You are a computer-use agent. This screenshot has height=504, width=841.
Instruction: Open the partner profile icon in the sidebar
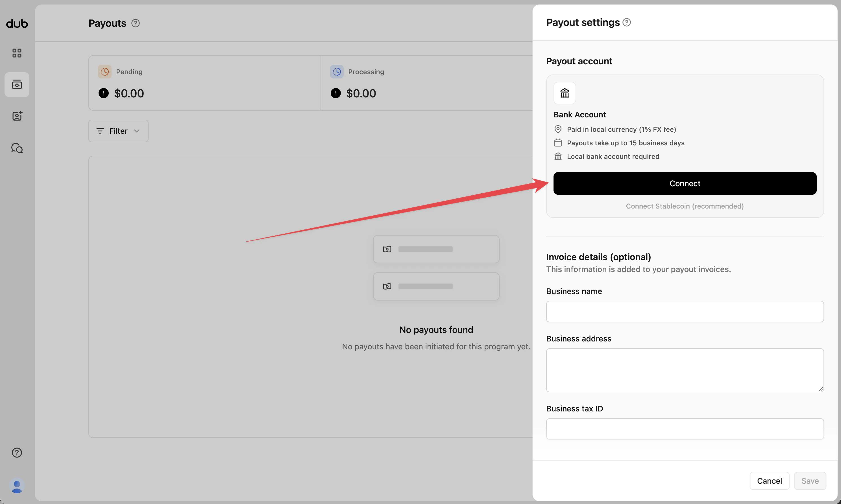point(17,116)
